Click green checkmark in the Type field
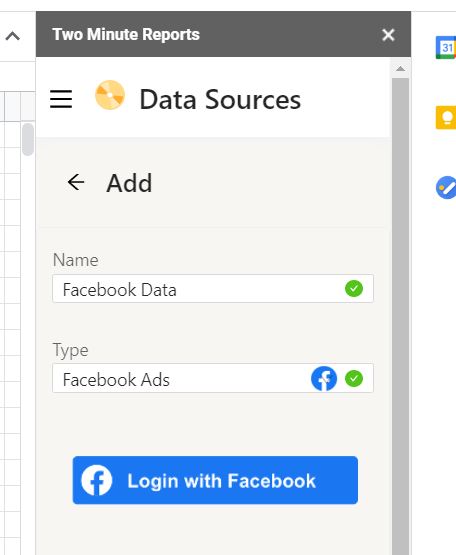 (x=354, y=378)
